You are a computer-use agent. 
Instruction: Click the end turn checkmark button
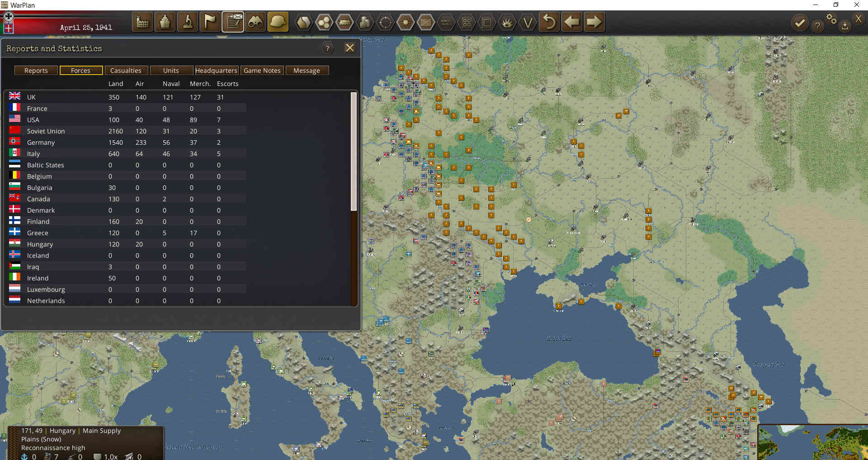800,23
